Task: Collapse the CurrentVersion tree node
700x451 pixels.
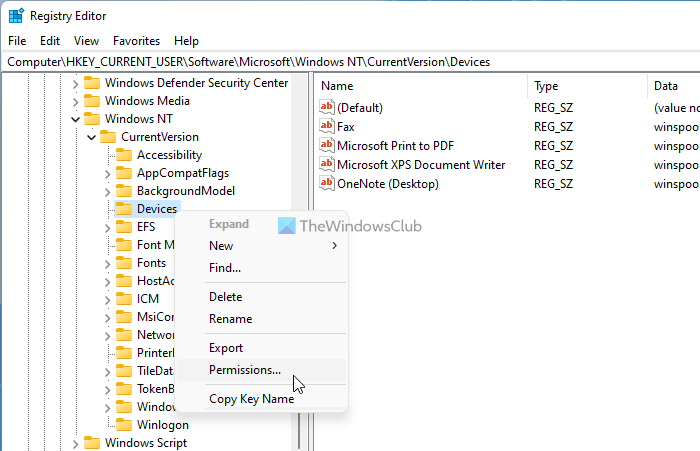Action: [x=92, y=137]
